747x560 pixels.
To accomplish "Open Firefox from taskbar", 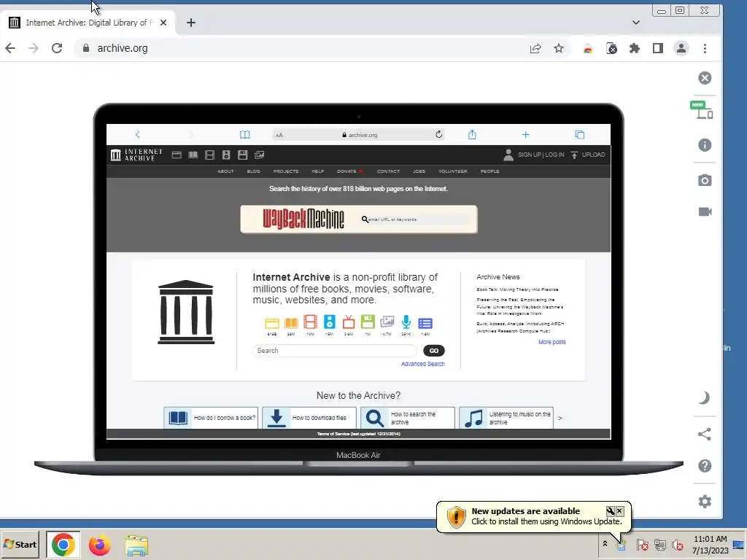I will tap(99, 545).
